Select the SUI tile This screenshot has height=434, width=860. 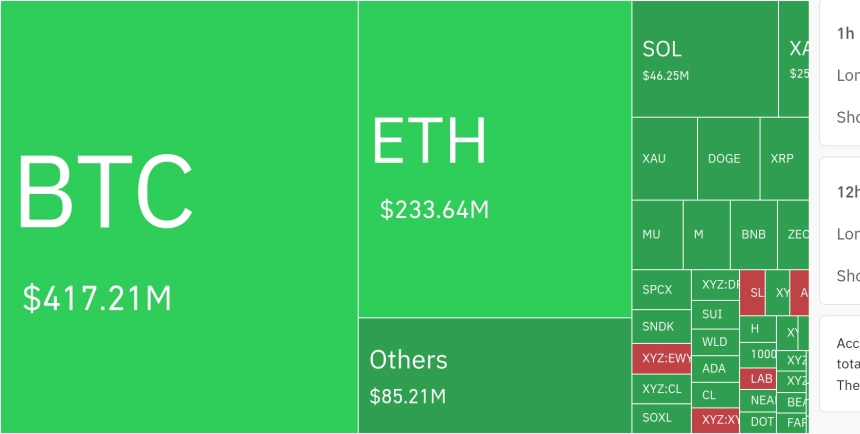coord(715,315)
